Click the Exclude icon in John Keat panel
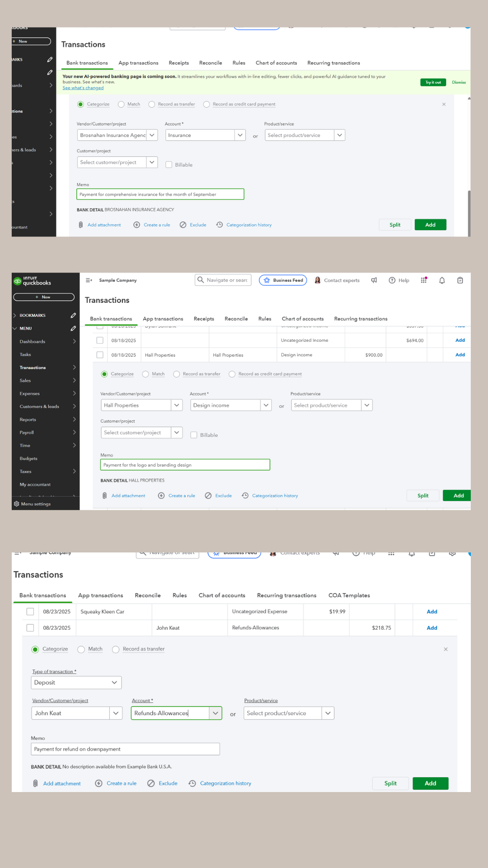 [151, 783]
